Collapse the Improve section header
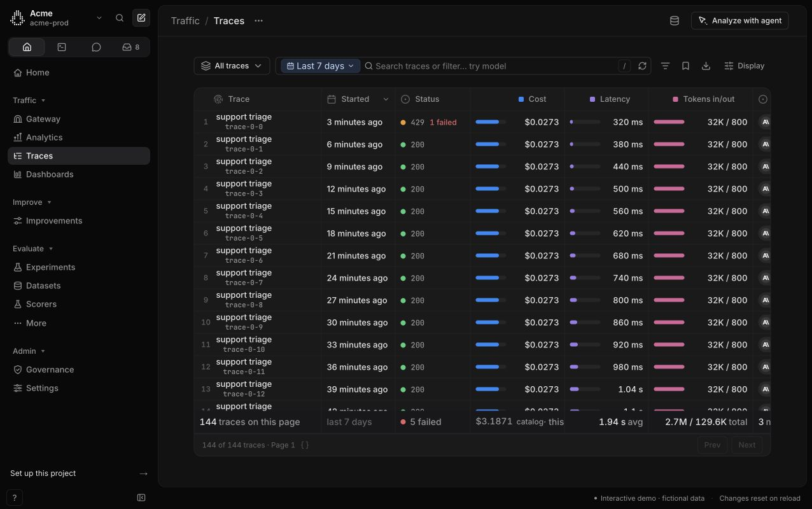 tap(32, 202)
